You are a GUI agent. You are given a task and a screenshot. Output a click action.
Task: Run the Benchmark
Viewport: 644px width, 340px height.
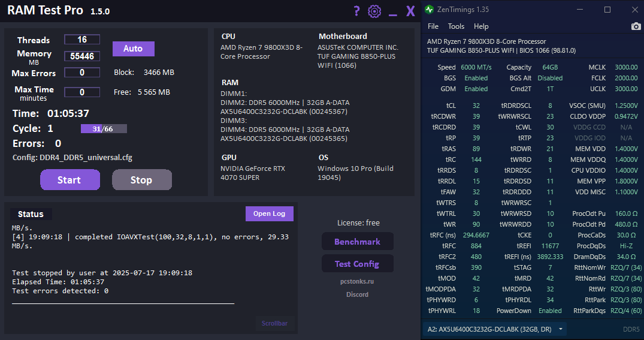click(x=357, y=242)
